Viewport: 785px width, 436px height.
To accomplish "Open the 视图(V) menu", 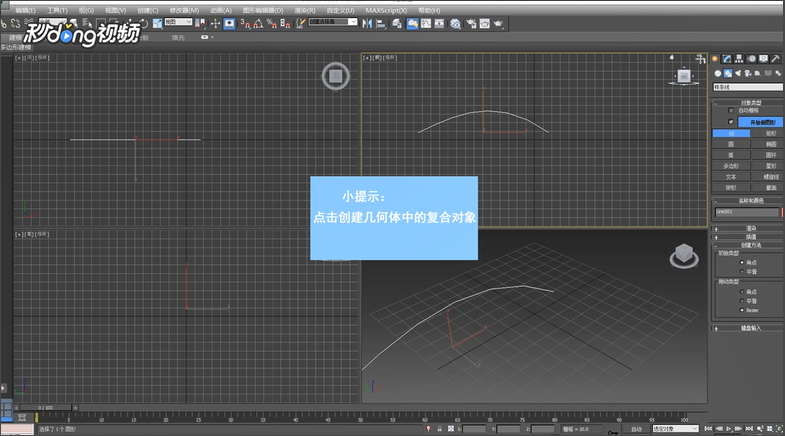I will coord(115,10).
